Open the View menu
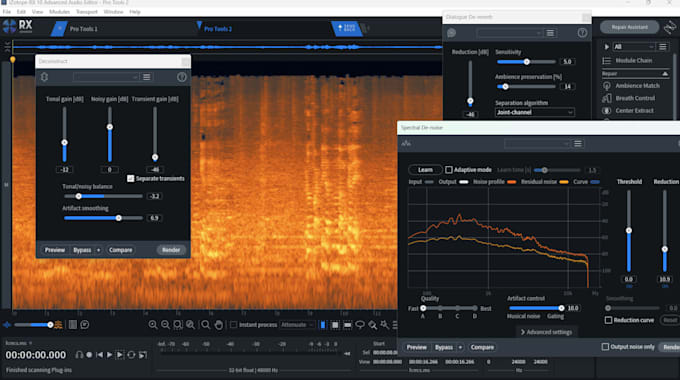Screen dimensions: 680x380 coord(37,12)
